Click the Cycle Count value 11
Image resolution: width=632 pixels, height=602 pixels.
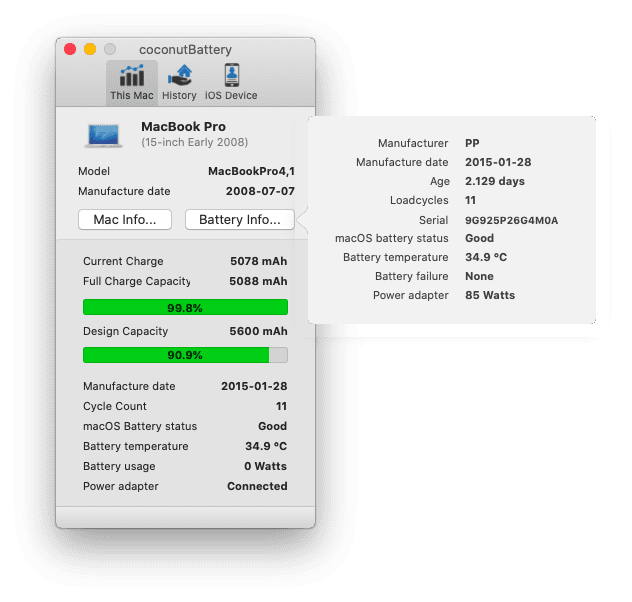pos(281,406)
